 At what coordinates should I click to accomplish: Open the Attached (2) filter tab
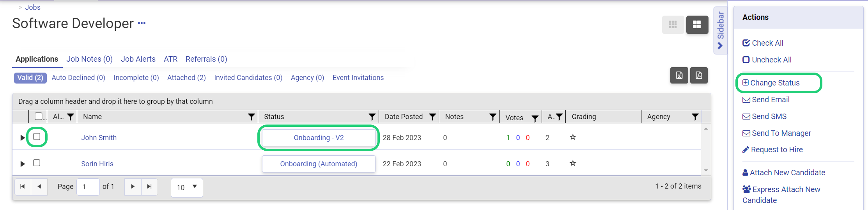click(x=186, y=78)
